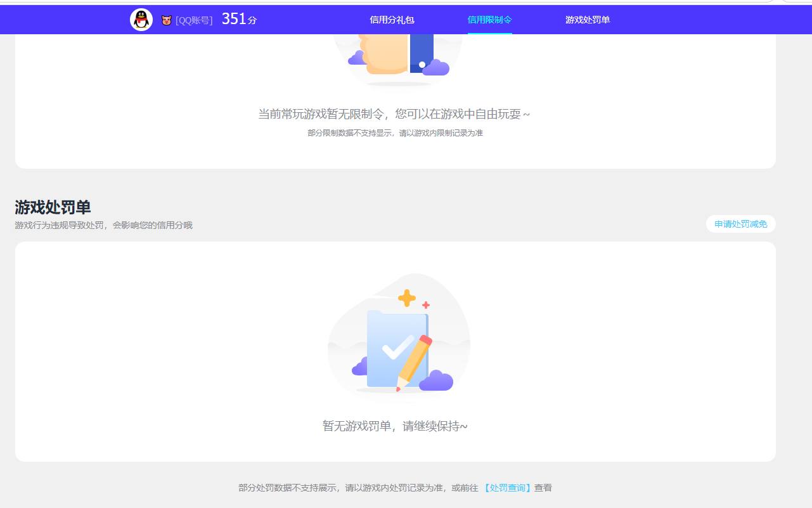Viewport: 812px width, 508px height.
Task: Click the 游戏处罚单 section heading
Action: tap(53, 207)
